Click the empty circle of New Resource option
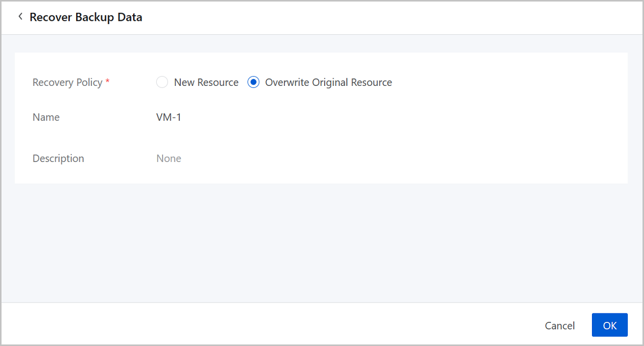Viewport: 644px width, 346px height. tap(162, 82)
